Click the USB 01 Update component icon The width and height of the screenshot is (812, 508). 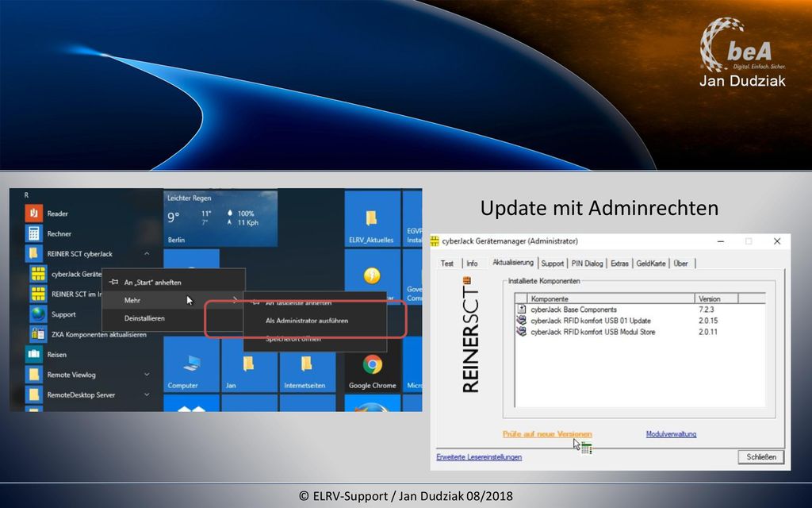[521, 321]
